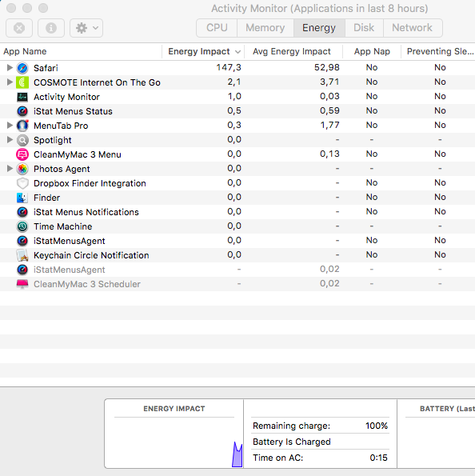This screenshot has height=476, width=475.
Task: Click the active iStatMenusAgent icon
Action: [22, 241]
